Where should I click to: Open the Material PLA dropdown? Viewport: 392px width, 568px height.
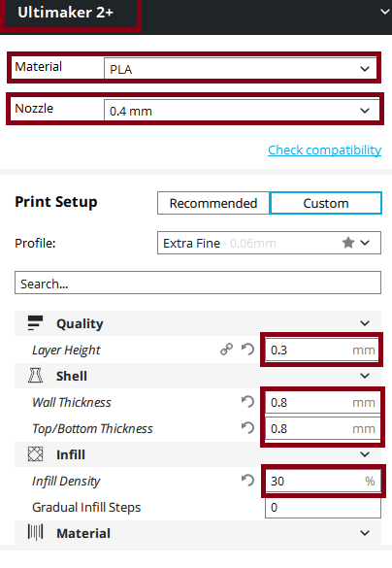click(241, 69)
